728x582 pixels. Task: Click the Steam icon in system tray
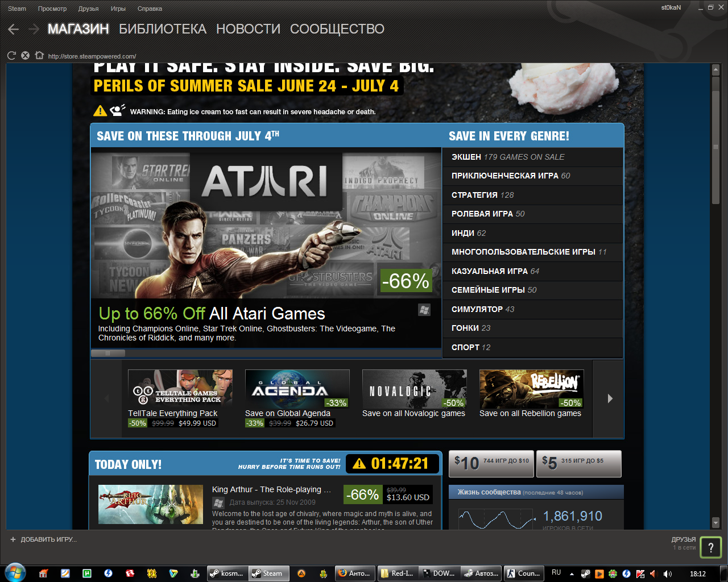coord(585,574)
